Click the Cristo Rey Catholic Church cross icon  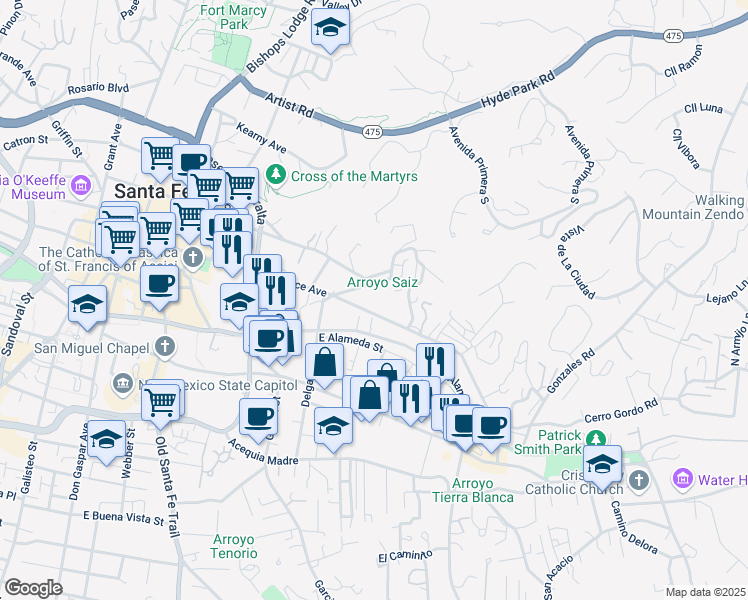point(638,481)
